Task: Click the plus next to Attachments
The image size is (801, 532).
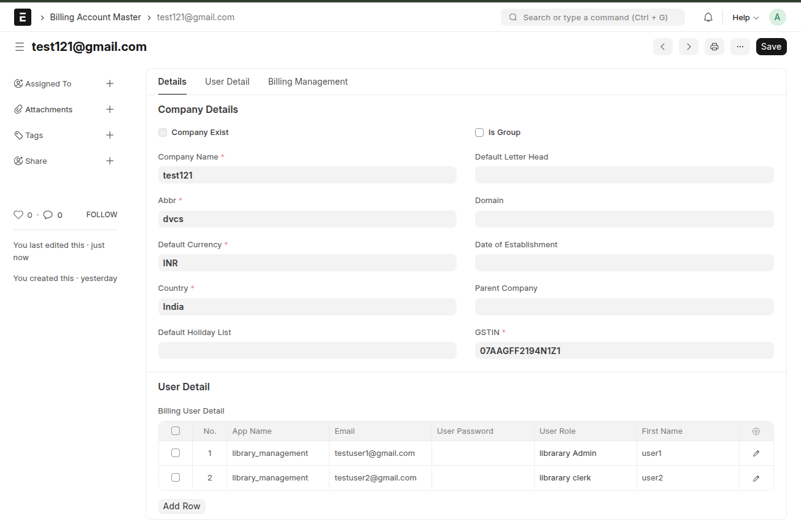Action: (110, 109)
